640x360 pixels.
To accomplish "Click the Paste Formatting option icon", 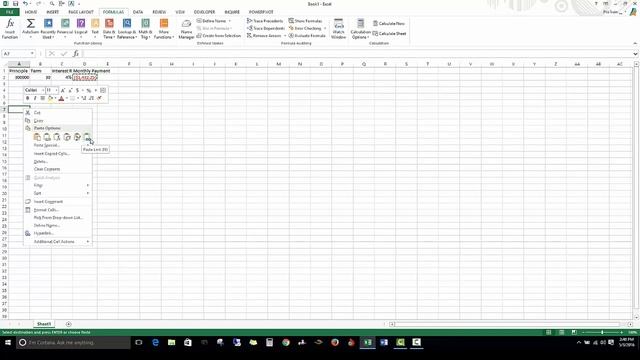I will (77, 137).
